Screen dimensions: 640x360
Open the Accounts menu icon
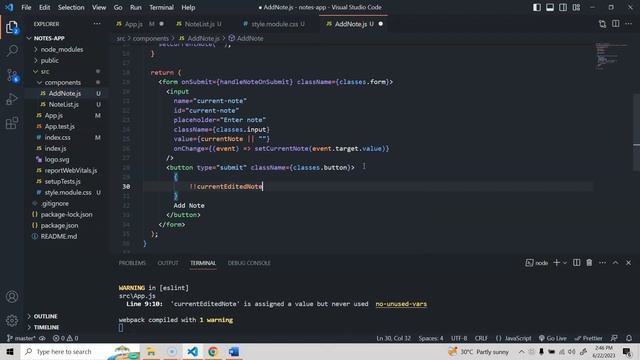pos(12,297)
